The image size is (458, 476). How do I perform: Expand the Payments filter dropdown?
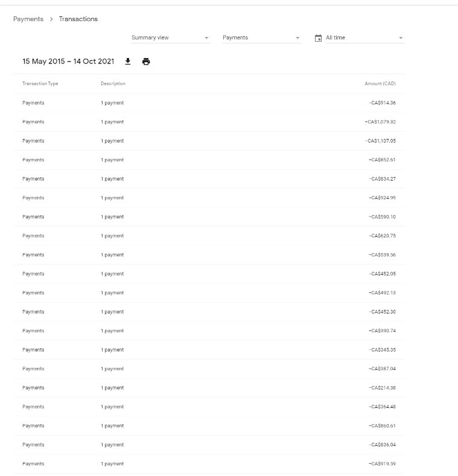[x=261, y=38]
